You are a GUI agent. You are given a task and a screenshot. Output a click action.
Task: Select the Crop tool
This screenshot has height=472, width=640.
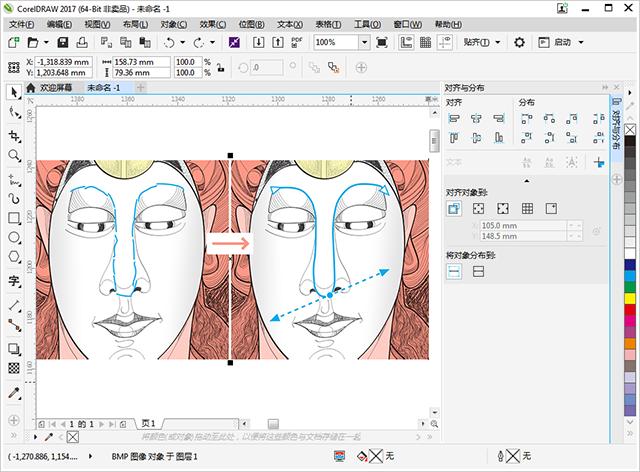click(14, 136)
